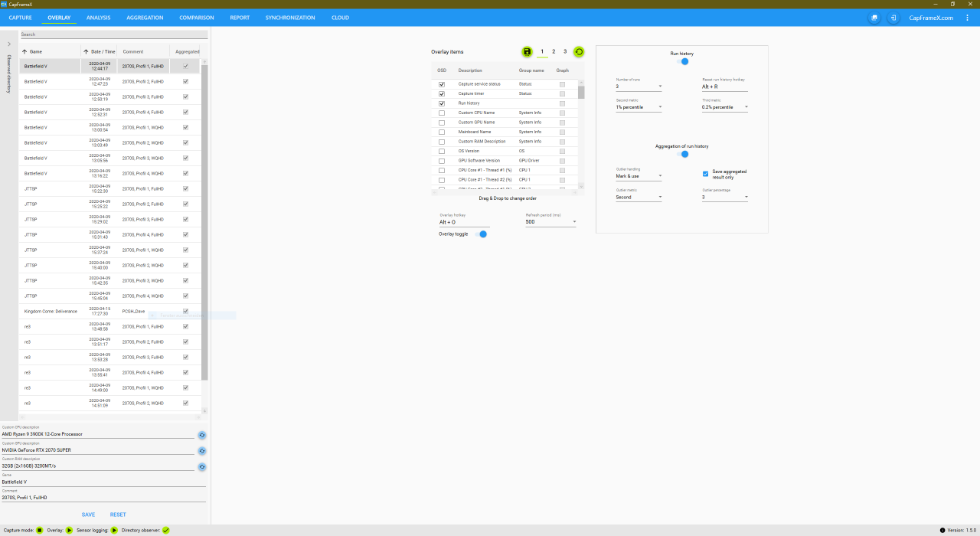Enable OSD for Custom GPU Name
This screenshot has height=536, width=980.
click(442, 123)
